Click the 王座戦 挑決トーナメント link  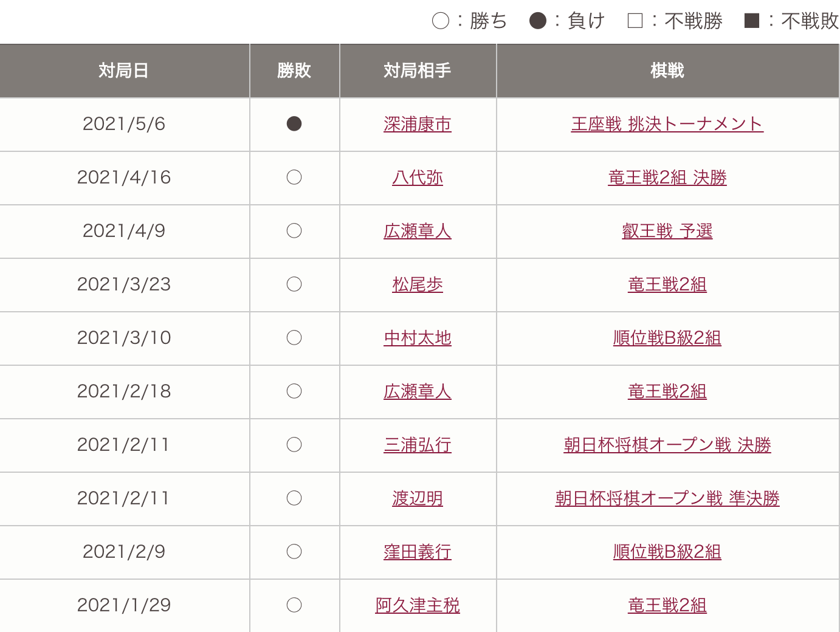tap(667, 125)
